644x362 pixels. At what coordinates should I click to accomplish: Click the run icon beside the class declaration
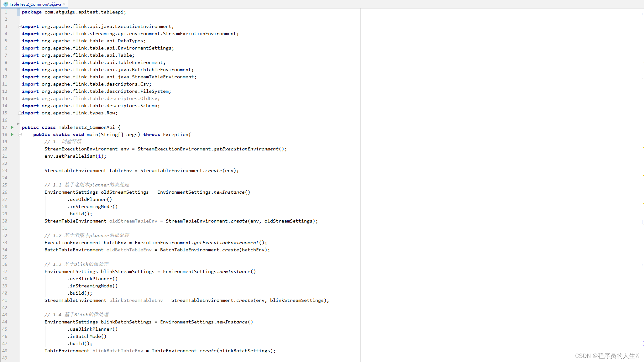(12, 127)
